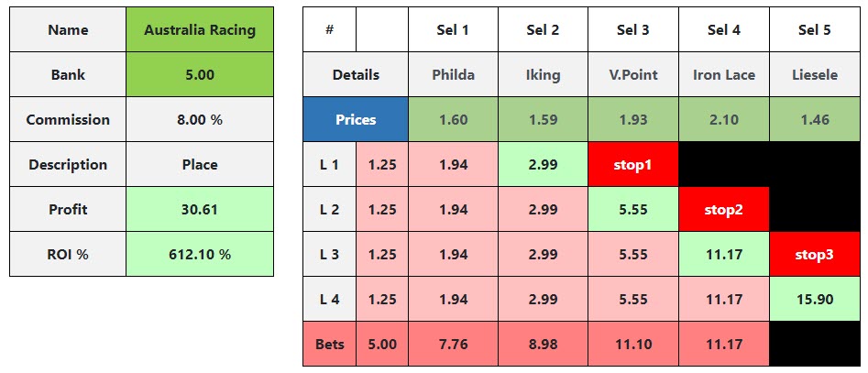Viewport: 868px width, 373px height.
Task: Click the Australia Racing name cell
Action: point(200,30)
